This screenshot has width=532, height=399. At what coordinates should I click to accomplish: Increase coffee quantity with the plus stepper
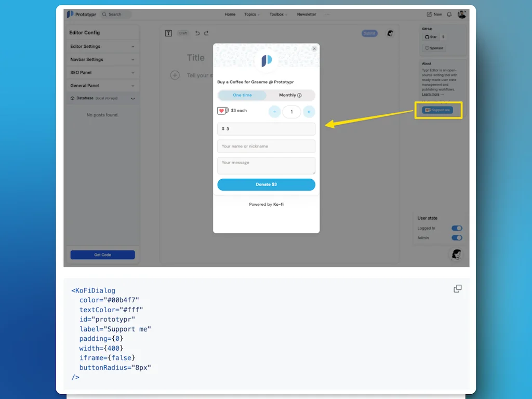pos(309,111)
